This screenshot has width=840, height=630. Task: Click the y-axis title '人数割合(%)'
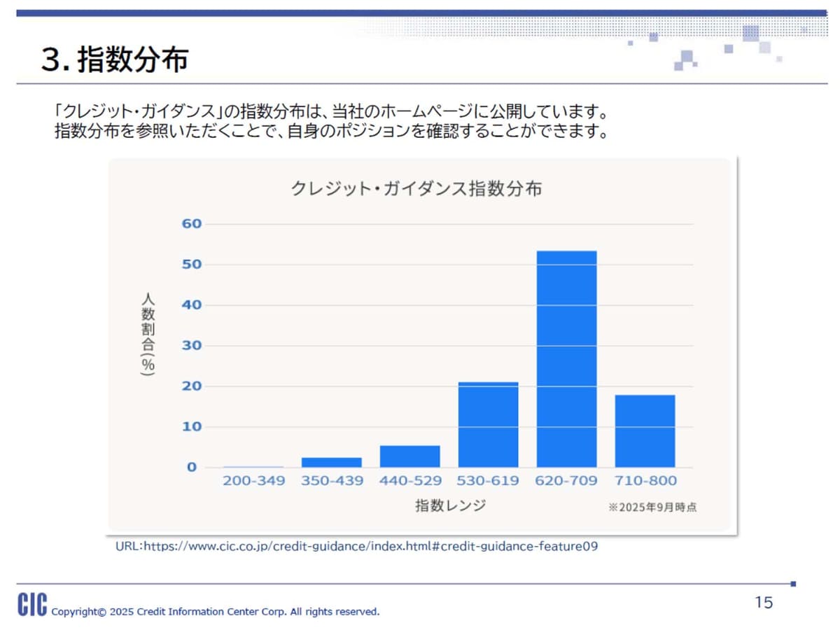tap(148, 335)
